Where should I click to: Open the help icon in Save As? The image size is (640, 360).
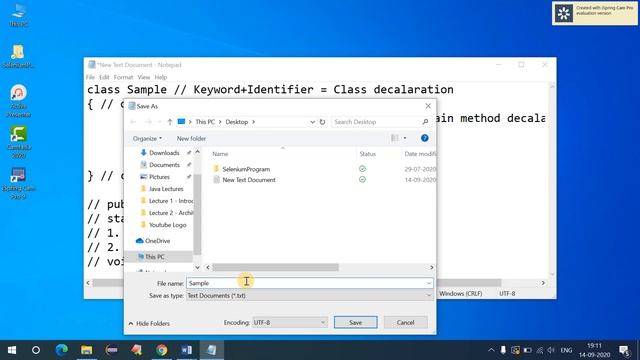(x=424, y=138)
